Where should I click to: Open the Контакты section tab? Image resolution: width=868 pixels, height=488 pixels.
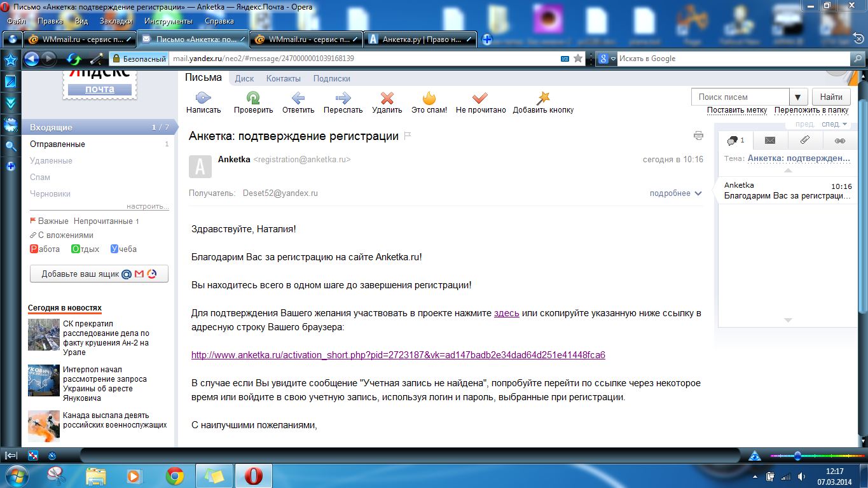point(284,79)
